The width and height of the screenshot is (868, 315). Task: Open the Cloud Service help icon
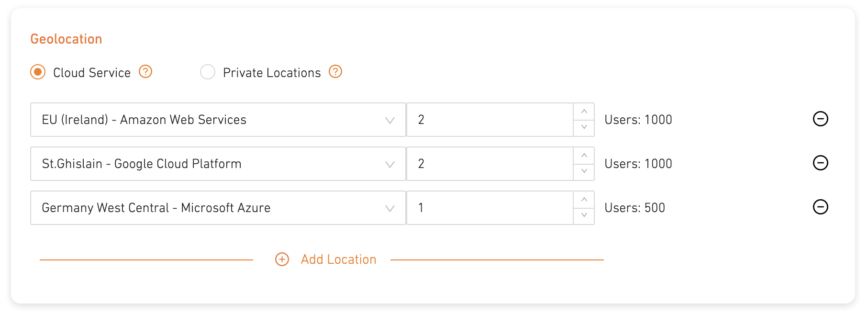[145, 72]
